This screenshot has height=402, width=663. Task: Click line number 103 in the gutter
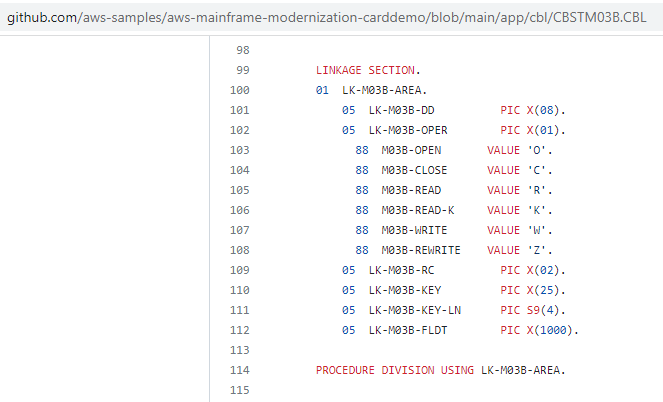(239, 150)
